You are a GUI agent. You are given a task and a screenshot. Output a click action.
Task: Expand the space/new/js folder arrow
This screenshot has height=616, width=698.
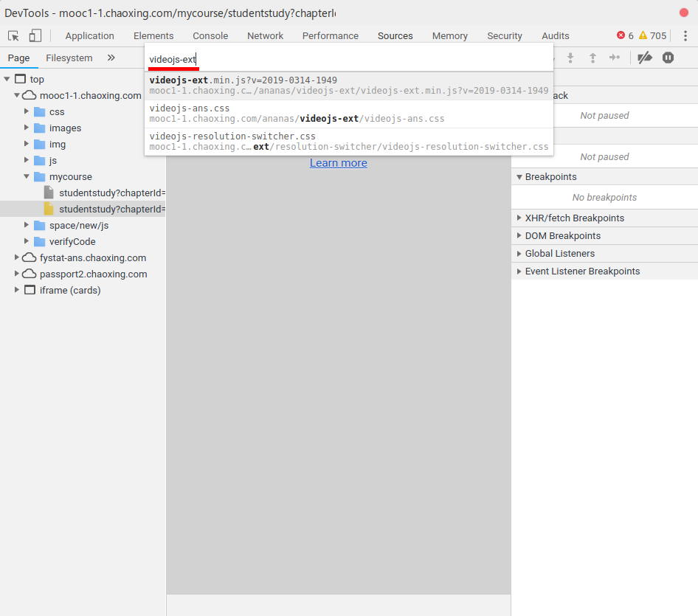click(27, 225)
